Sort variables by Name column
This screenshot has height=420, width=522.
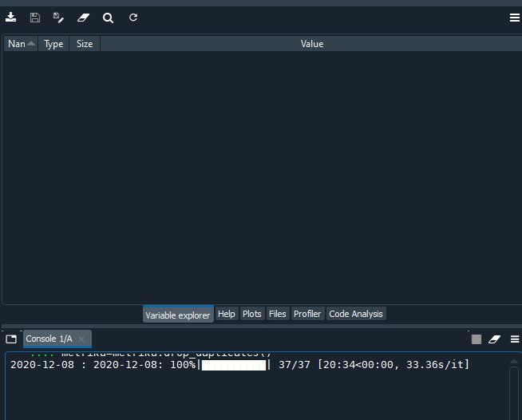click(21, 44)
